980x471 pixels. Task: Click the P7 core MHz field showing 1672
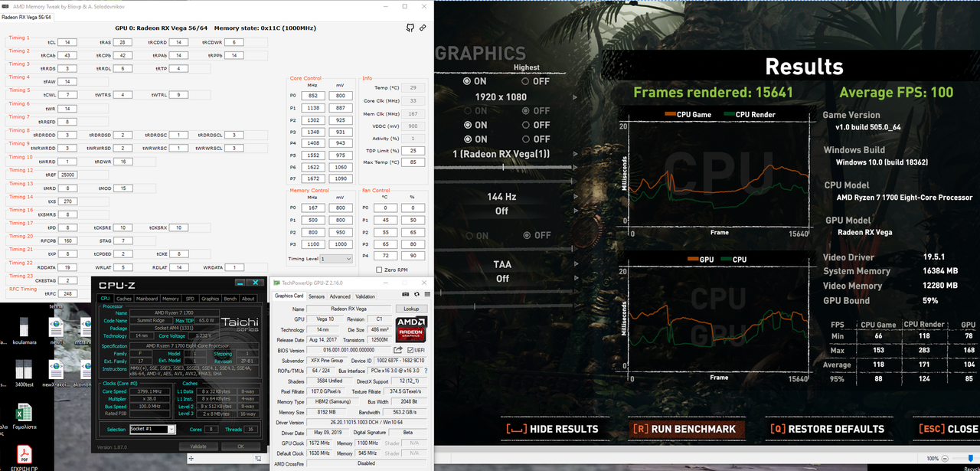click(x=315, y=178)
